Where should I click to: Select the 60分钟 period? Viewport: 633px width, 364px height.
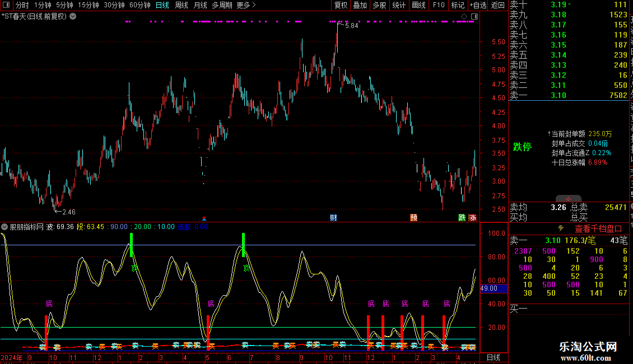139,5
